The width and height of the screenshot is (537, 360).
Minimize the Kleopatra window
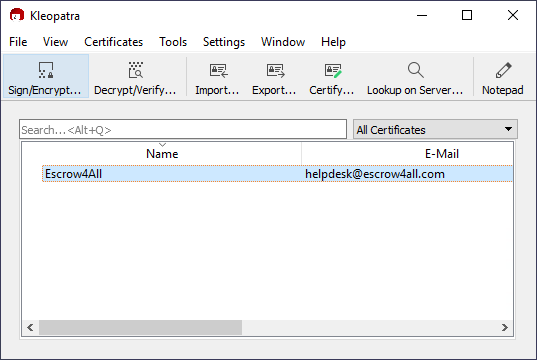(x=422, y=15)
